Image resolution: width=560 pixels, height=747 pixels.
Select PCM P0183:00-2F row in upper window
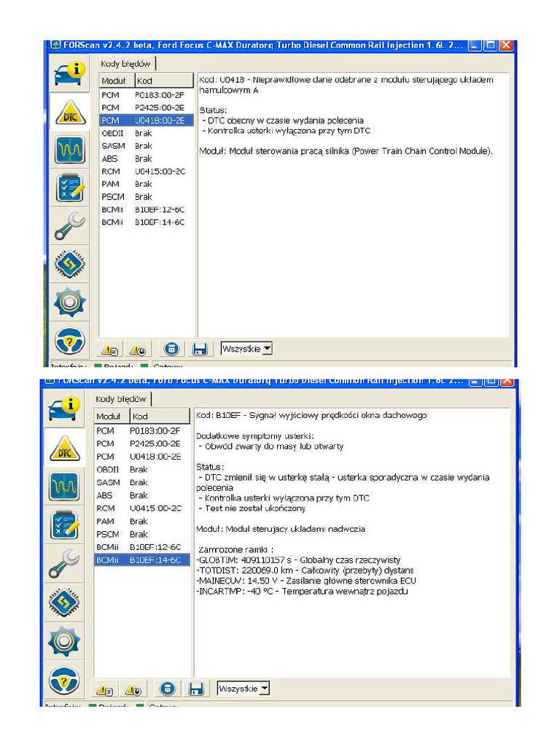[147, 95]
